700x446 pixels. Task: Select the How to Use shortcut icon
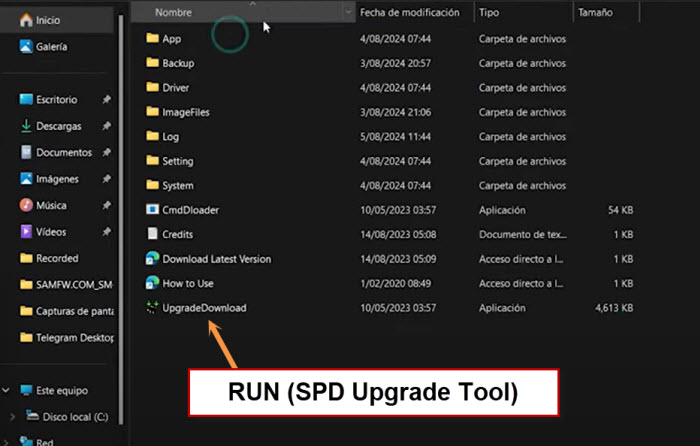coord(153,283)
